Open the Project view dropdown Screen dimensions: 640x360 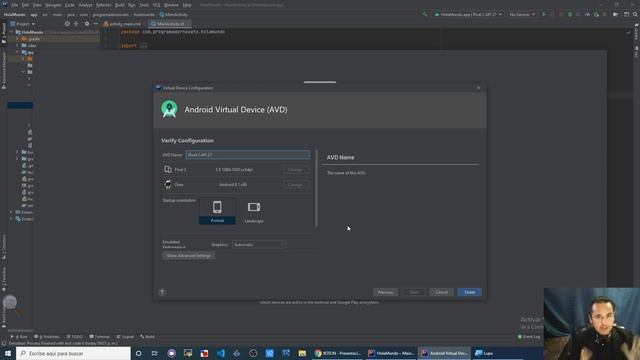pyautogui.click(x=23, y=24)
